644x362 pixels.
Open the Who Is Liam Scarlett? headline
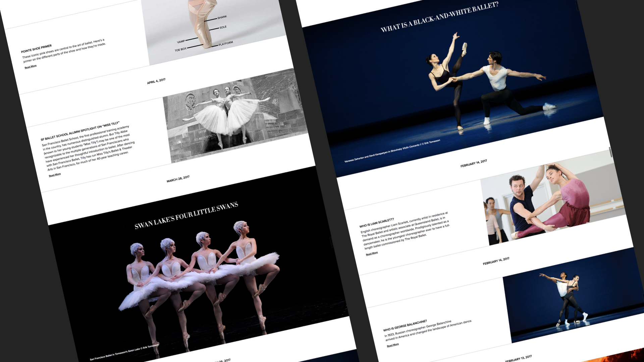point(376,223)
